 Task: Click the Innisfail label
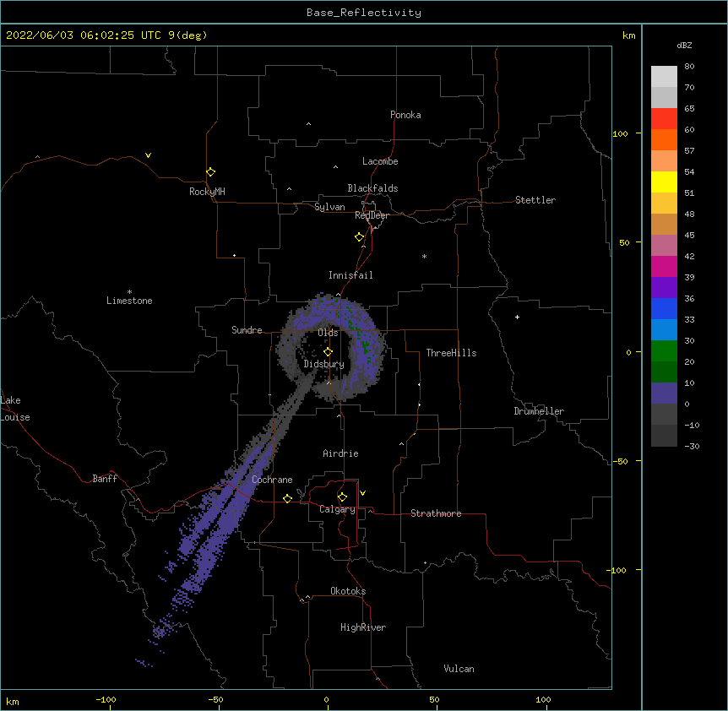tap(350, 275)
